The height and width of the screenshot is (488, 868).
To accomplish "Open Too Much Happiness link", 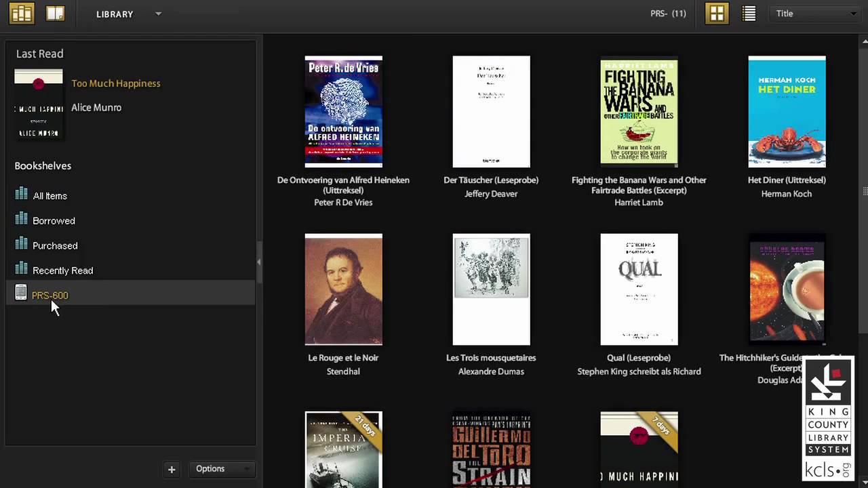I will click(x=116, y=83).
